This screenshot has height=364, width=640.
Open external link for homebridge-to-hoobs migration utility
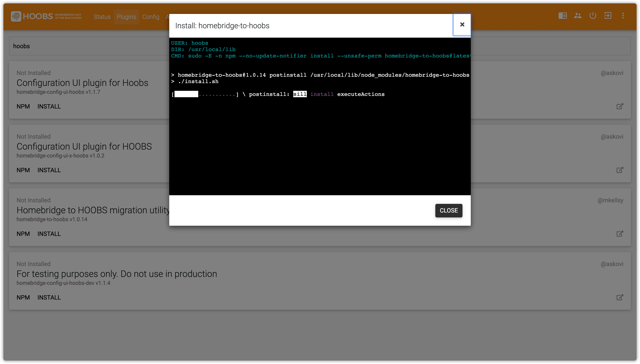coord(620,234)
